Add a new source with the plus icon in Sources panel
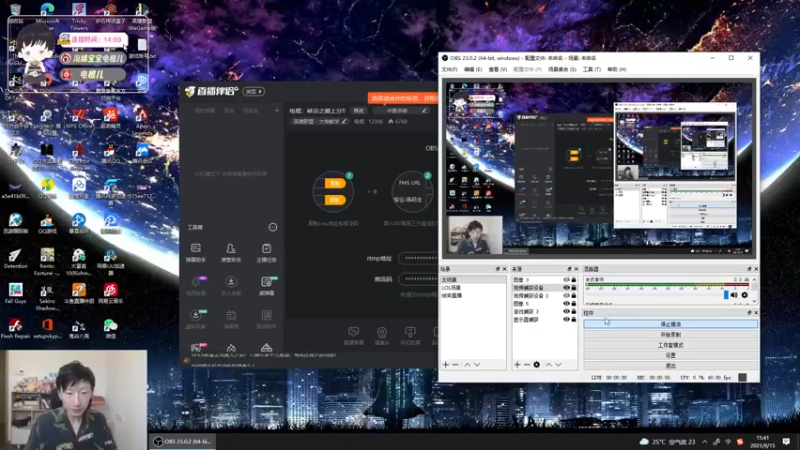This screenshot has height=450, width=800. click(517, 365)
